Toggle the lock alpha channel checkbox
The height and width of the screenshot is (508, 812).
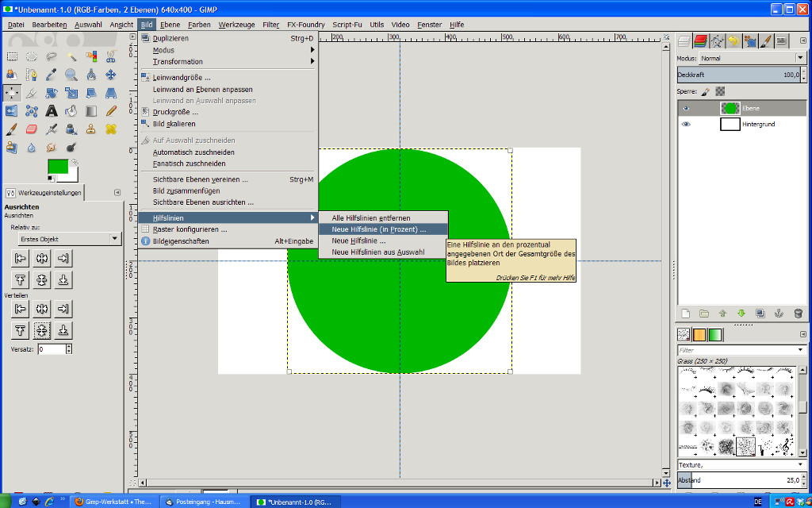coord(720,91)
